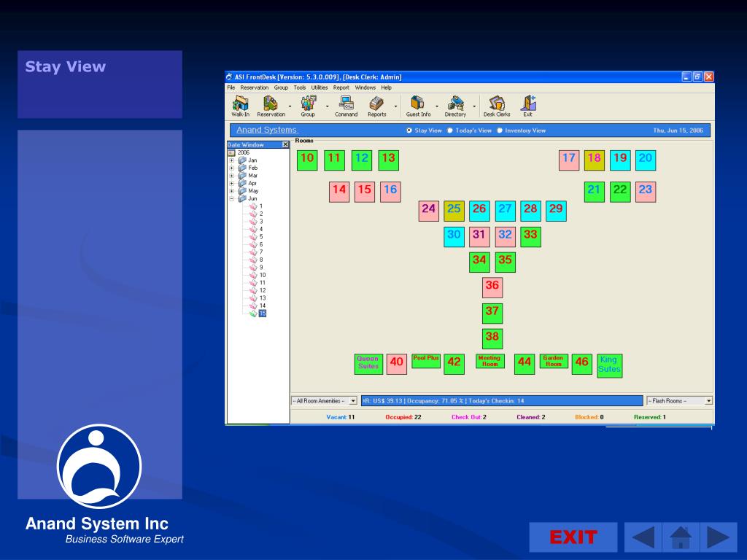The image size is (747, 560).
Task: Select the Stay View radio button
Action: point(409,131)
